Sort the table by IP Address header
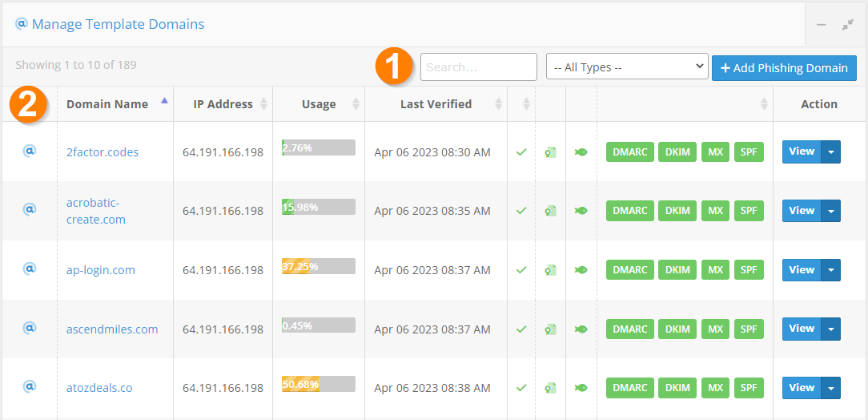This screenshot has height=420, width=868. (x=223, y=104)
